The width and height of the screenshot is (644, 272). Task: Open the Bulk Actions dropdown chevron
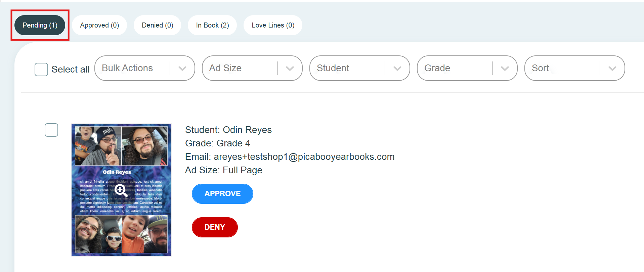click(182, 69)
